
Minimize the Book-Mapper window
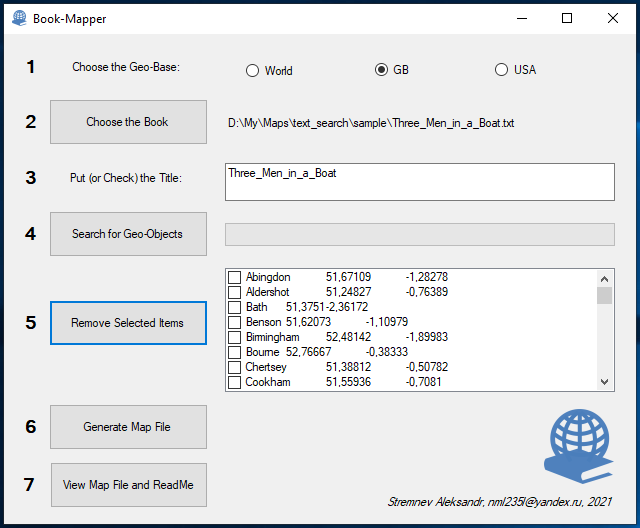[522, 18]
